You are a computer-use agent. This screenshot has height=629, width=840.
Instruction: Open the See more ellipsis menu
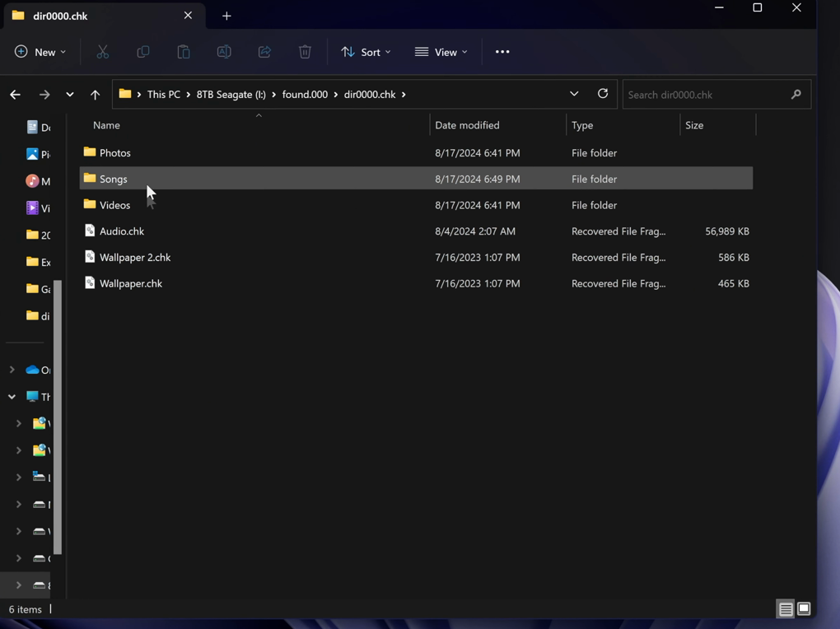[502, 52]
